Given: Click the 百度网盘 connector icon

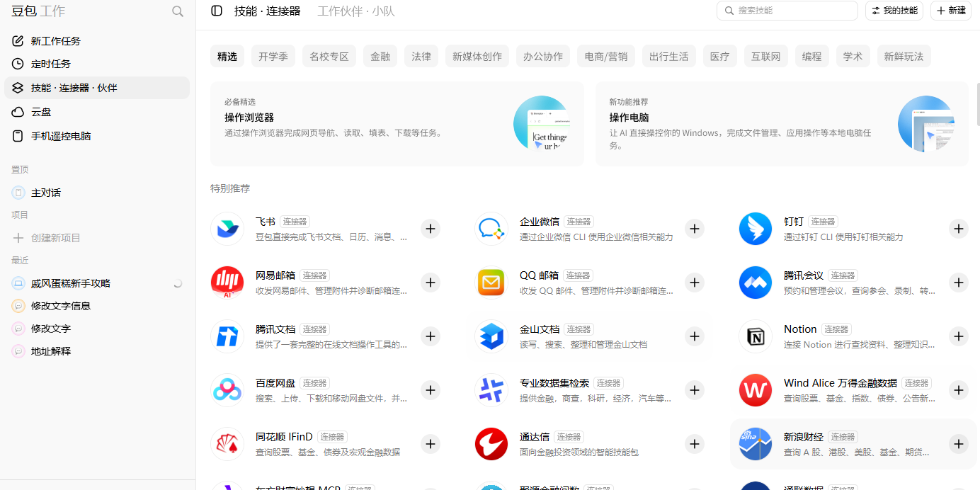Looking at the screenshot, I should (x=227, y=390).
